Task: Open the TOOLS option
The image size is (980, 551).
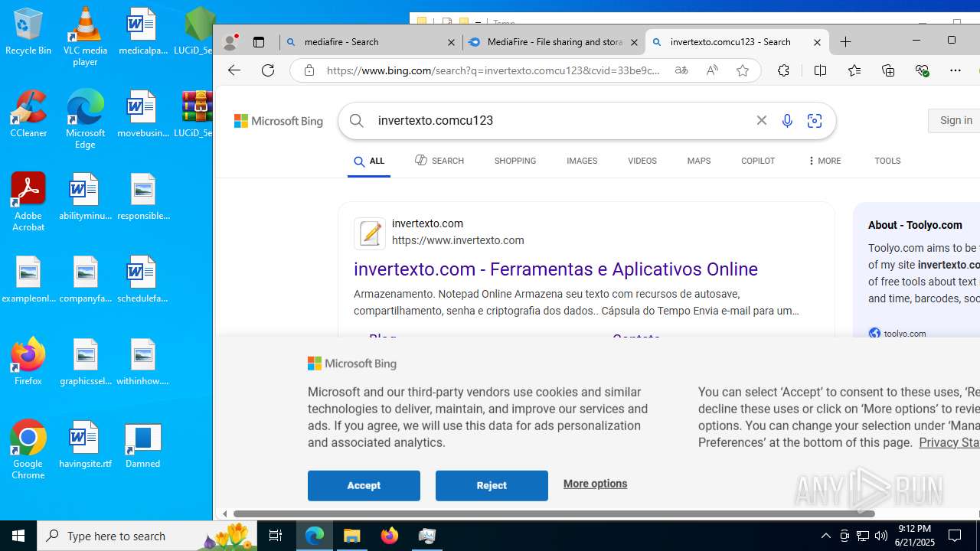Action: (887, 161)
